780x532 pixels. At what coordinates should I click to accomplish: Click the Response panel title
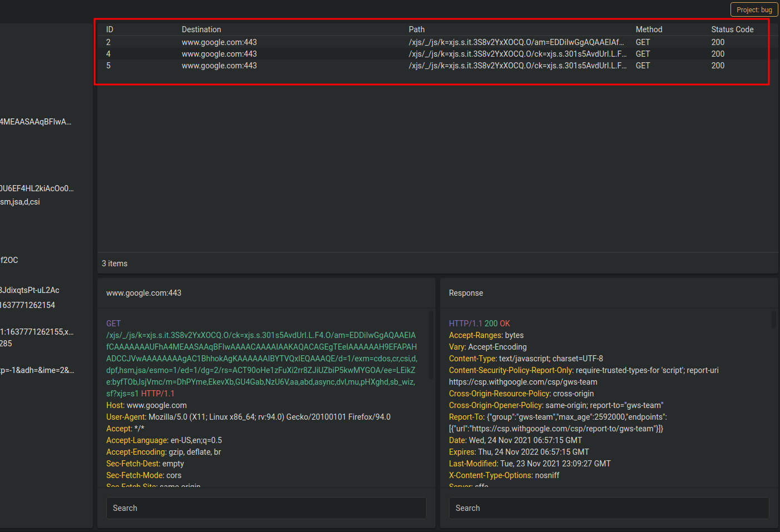pyautogui.click(x=466, y=292)
